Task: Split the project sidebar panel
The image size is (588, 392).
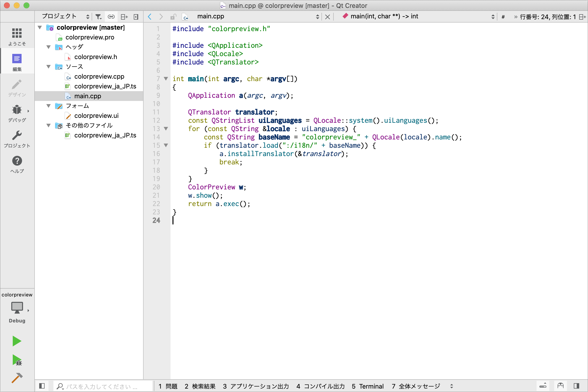Action: 124,17
